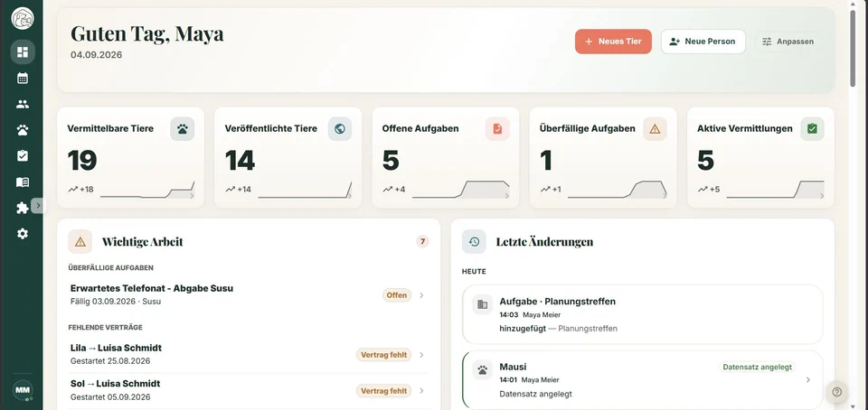Click the app logo at top left

[x=23, y=18]
